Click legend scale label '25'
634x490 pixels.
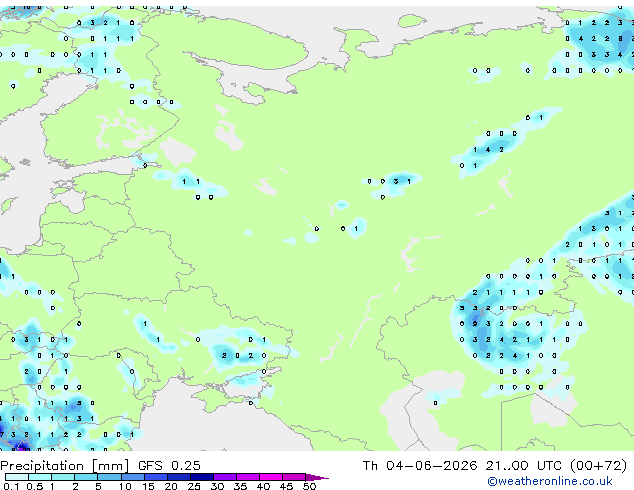pos(194,486)
